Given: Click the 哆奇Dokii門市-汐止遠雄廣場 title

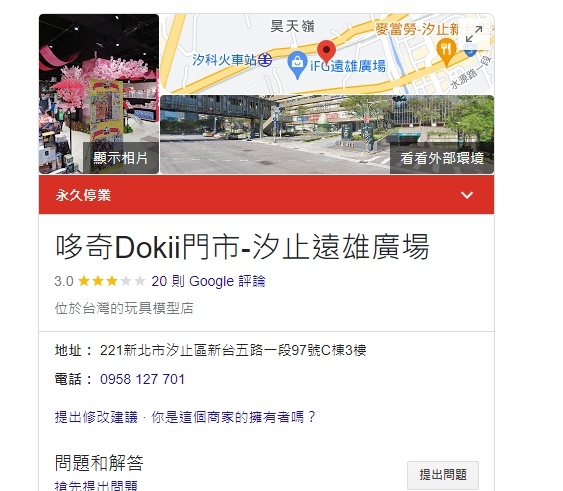Looking at the screenshot, I should click(x=242, y=247).
